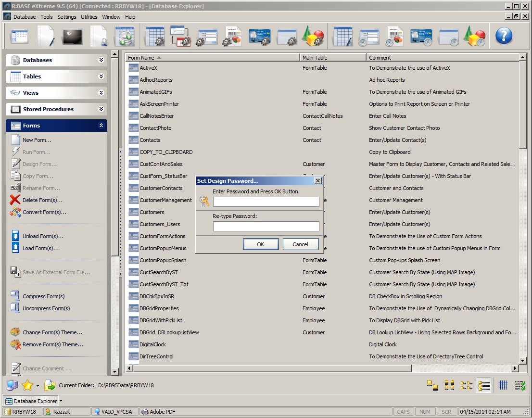Collapse the Forms panel
This screenshot has height=418, width=532.
(101, 126)
